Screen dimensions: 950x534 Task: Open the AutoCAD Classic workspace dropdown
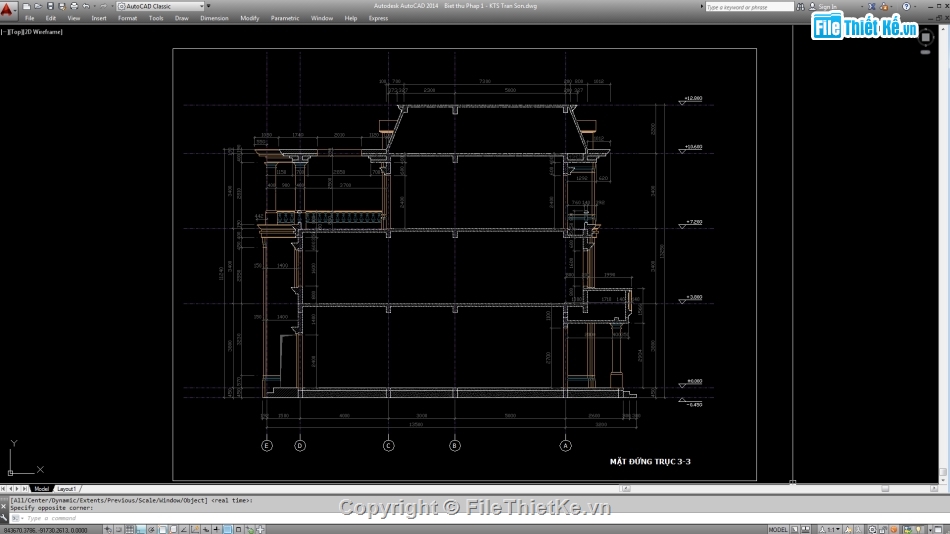pyautogui.click(x=161, y=6)
